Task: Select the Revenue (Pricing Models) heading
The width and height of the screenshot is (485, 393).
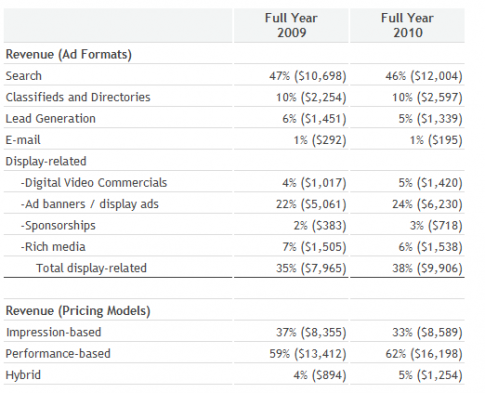Action: point(78,311)
